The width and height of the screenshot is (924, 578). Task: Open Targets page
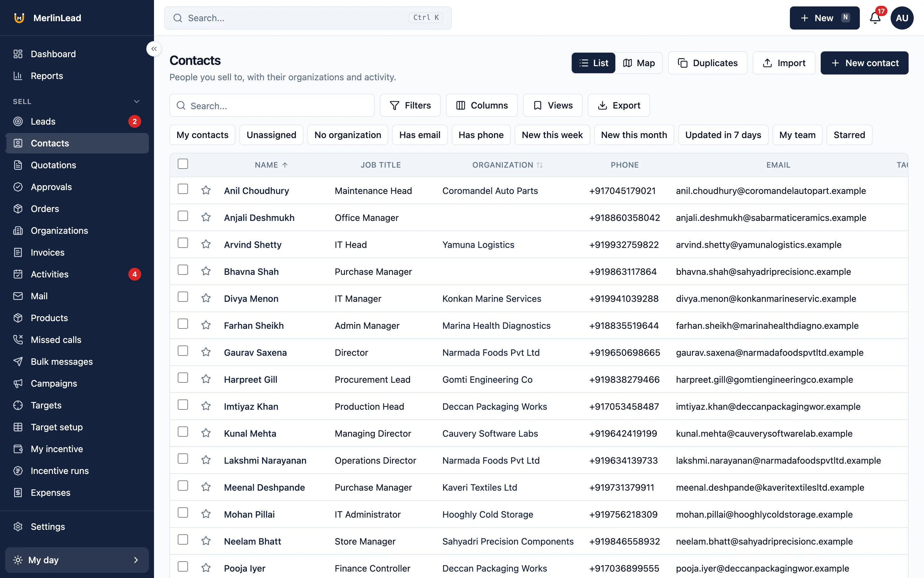(x=77, y=405)
